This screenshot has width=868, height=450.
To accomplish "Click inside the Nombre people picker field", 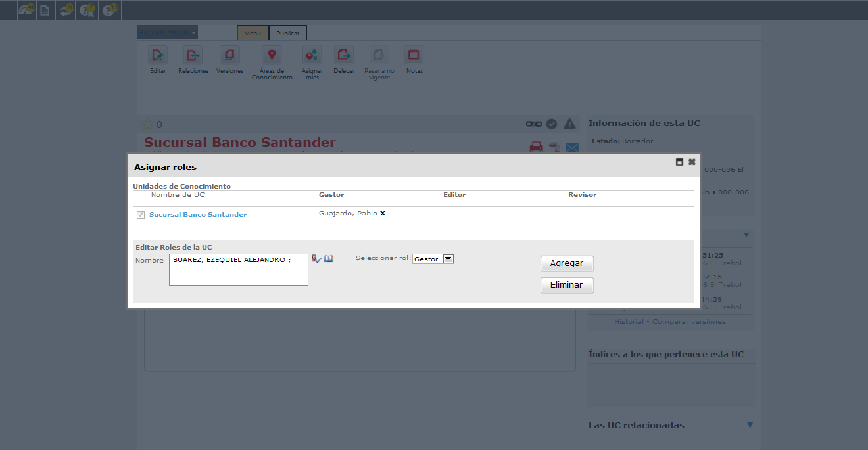I will [239, 270].
